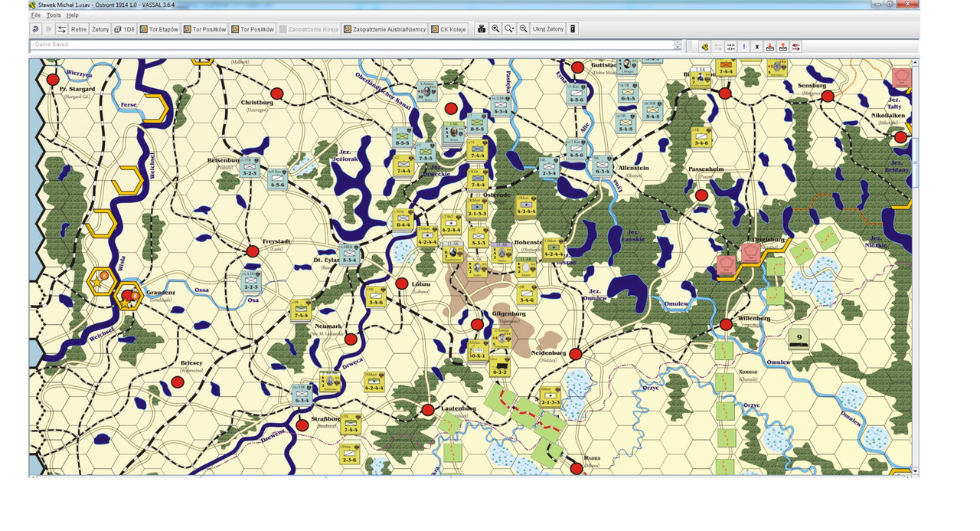This screenshot has width=980, height=531.
Task: Select the 3-2-3 counter near Reisenburg
Action: [250, 166]
